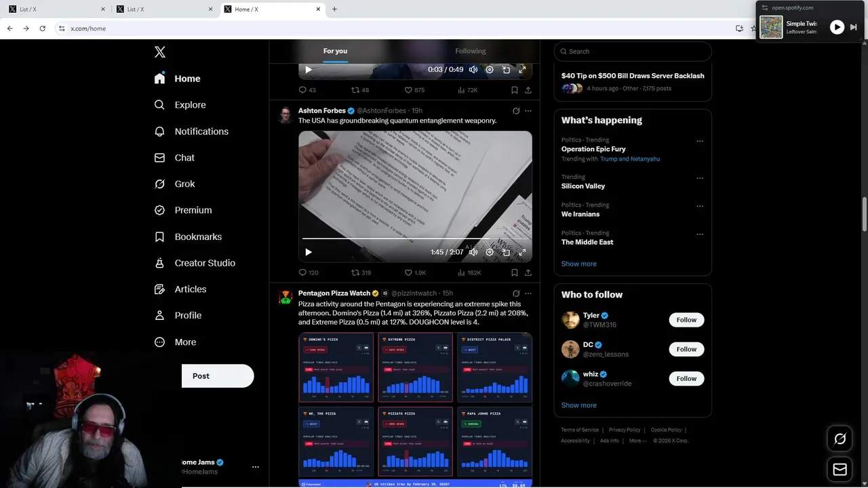The width and height of the screenshot is (868, 488).
Task: Open the Ashton Forbes profile name
Action: tap(322, 110)
